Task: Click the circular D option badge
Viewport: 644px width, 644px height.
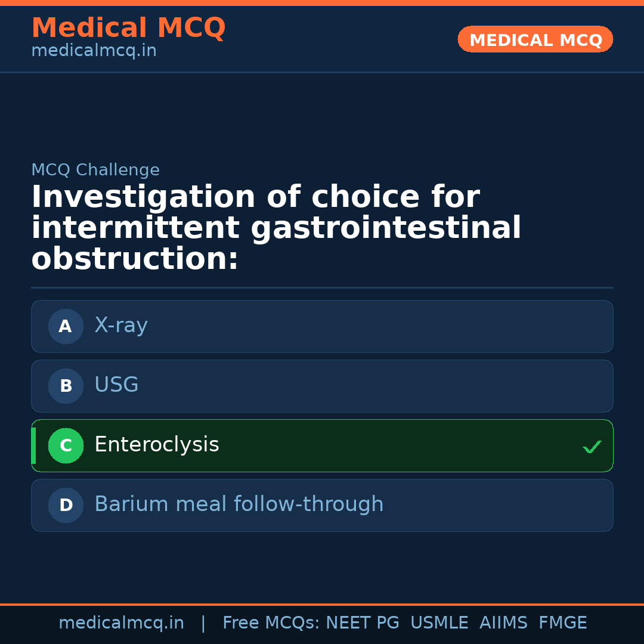Action: click(x=66, y=505)
